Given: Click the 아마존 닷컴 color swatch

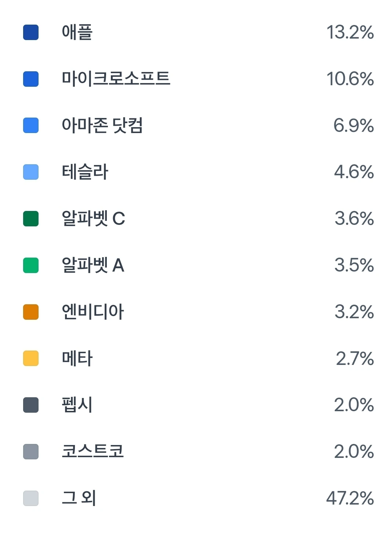Looking at the screenshot, I should [x=31, y=125].
